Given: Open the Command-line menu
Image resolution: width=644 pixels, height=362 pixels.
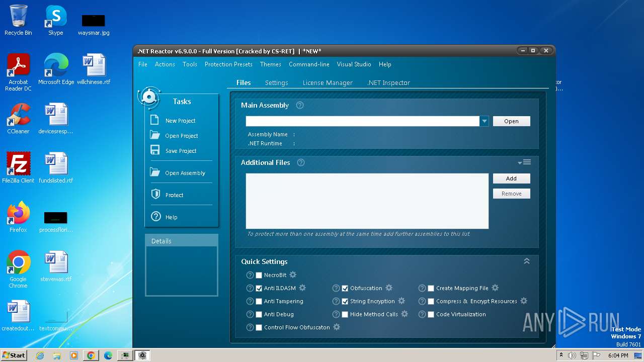Looking at the screenshot, I should (x=309, y=64).
